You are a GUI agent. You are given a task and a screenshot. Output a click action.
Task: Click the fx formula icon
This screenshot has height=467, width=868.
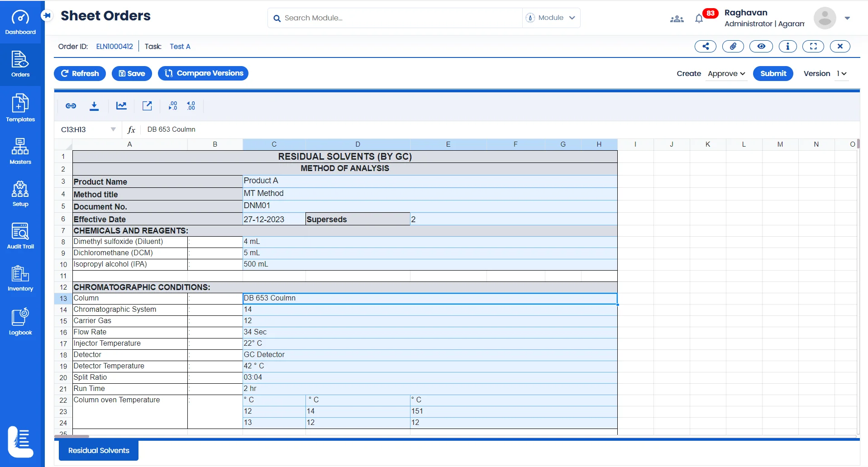pos(131,129)
